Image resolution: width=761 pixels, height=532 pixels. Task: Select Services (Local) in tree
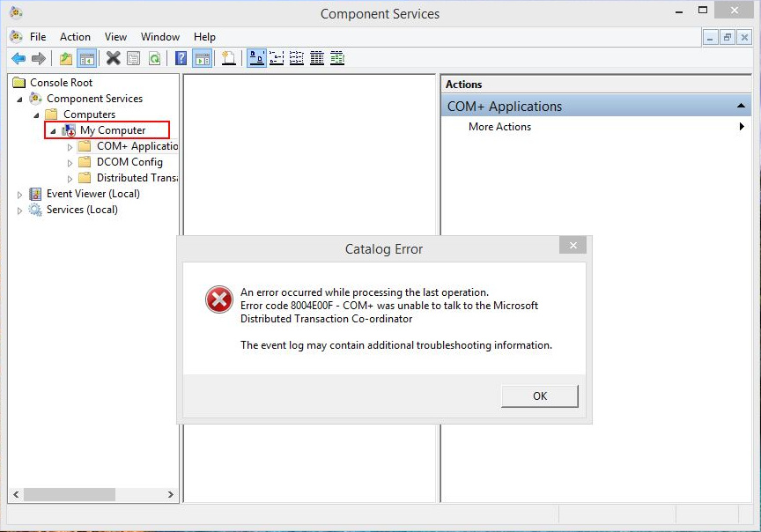tap(82, 210)
